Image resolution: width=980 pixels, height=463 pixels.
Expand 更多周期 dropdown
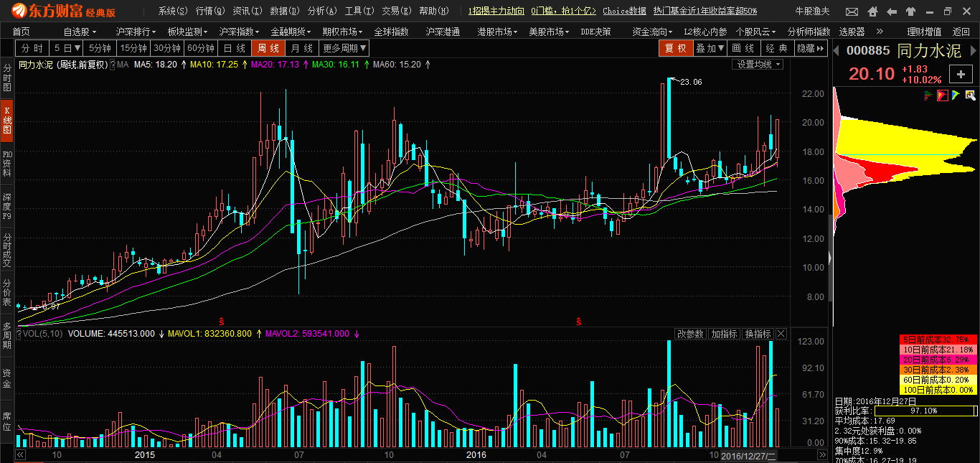click(344, 48)
